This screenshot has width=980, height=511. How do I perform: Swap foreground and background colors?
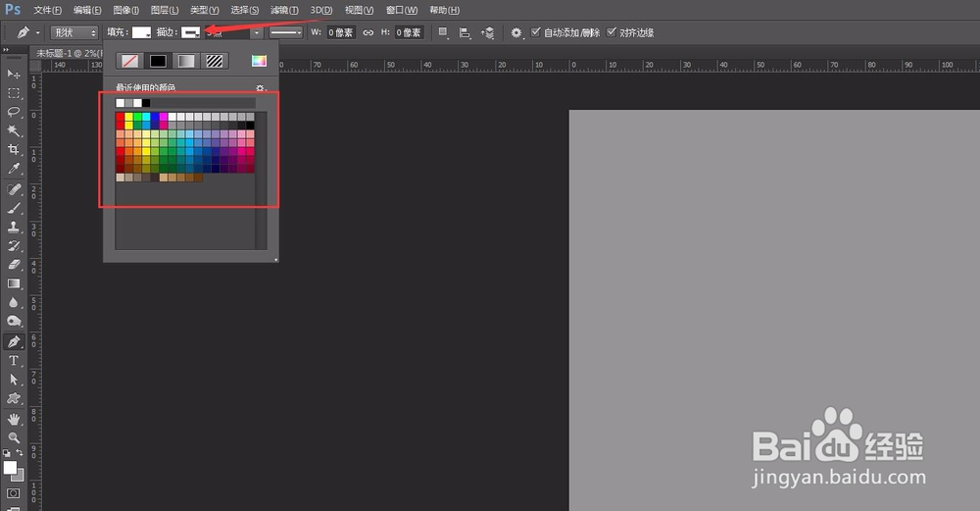[20, 452]
